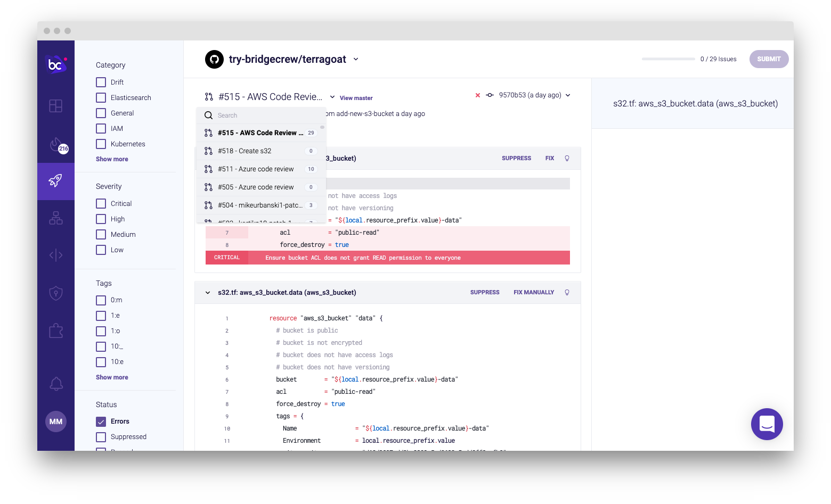
Task: Select #515 - AWS Code Review entry
Action: pos(261,133)
